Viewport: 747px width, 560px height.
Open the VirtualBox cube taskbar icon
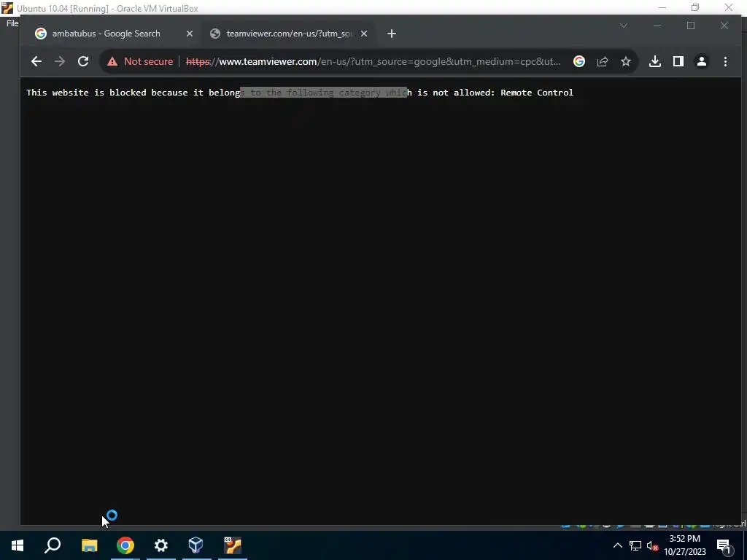[196, 545]
